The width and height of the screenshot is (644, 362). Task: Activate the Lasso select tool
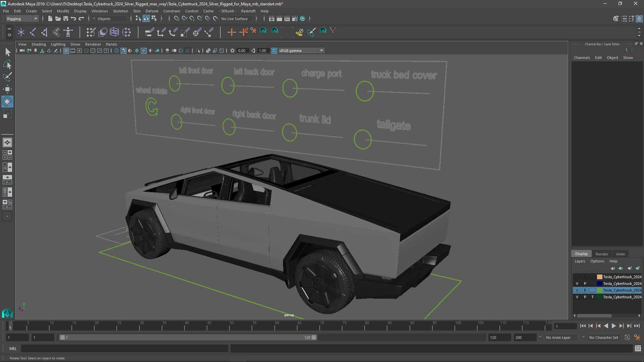[x=7, y=64]
